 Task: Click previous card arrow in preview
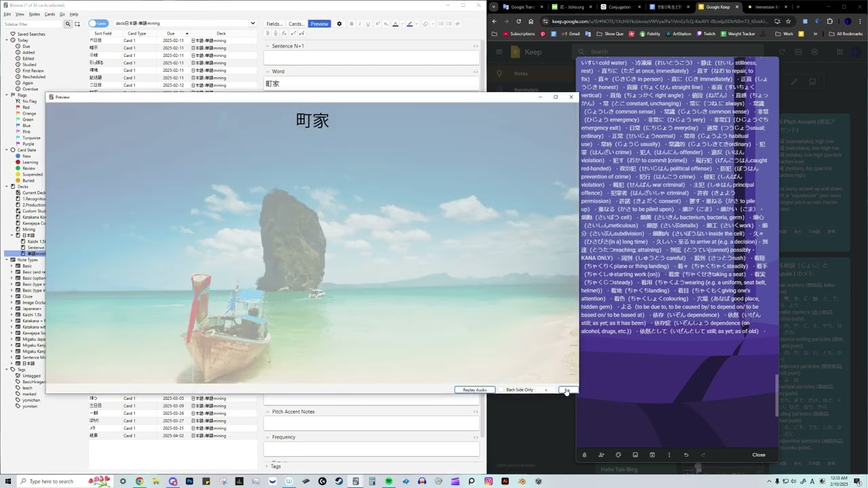pyautogui.click(x=546, y=390)
